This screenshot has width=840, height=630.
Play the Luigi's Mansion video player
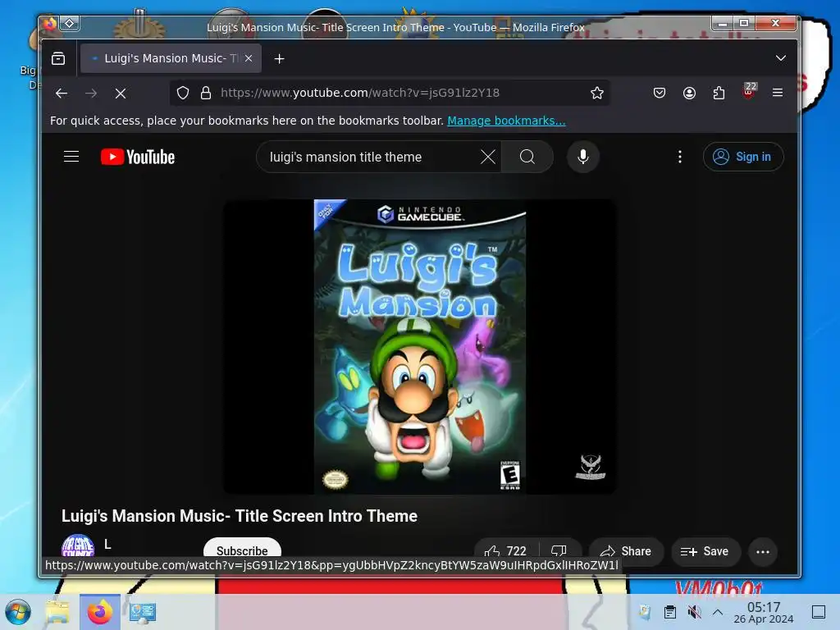point(419,347)
